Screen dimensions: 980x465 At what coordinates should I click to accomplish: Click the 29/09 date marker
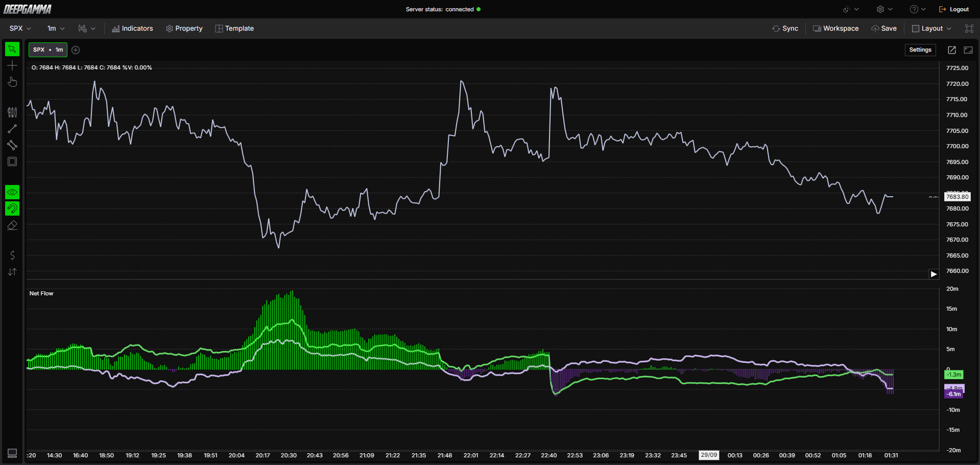coord(709,455)
